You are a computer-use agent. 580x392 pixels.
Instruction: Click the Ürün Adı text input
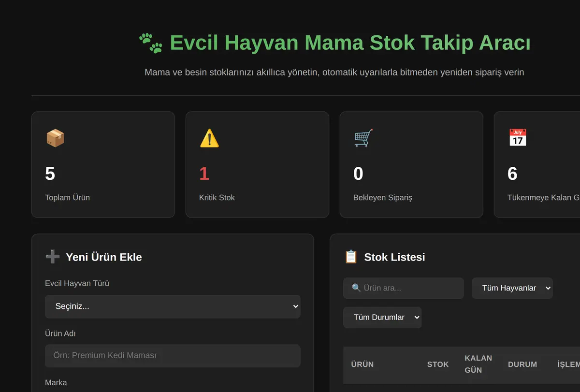(x=173, y=356)
